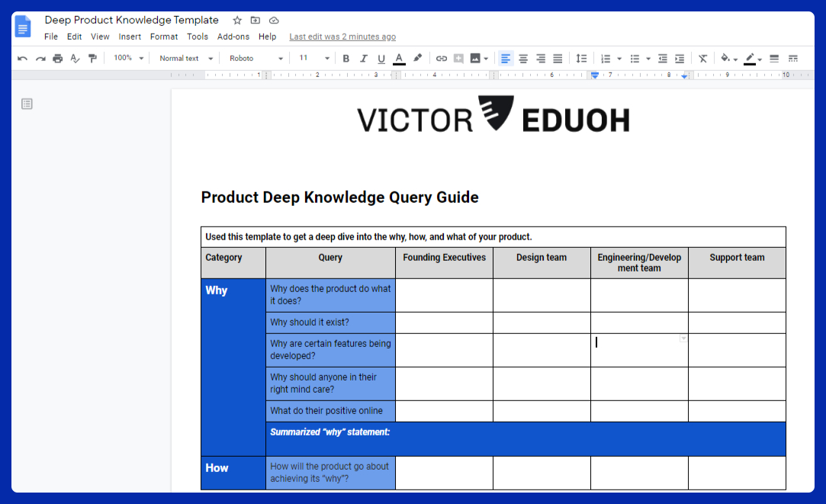Image resolution: width=826 pixels, height=504 pixels.
Task: Click the Redo icon
Action: point(40,59)
